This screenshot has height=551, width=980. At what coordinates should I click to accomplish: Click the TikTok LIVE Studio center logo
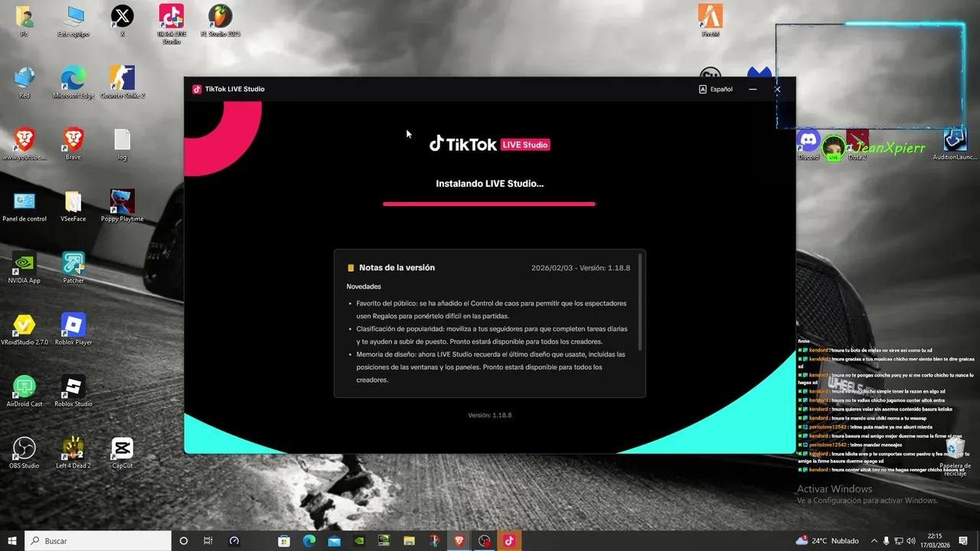(x=490, y=144)
